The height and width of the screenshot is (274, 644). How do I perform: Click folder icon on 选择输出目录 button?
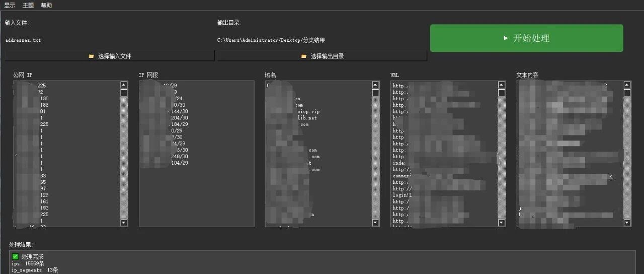coord(304,56)
